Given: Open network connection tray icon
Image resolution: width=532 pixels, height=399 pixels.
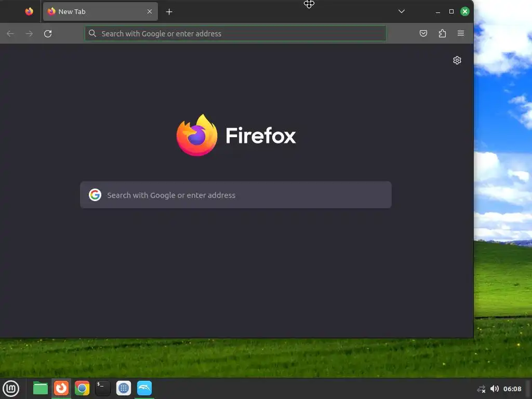Looking at the screenshot, I should coord(481,389).
